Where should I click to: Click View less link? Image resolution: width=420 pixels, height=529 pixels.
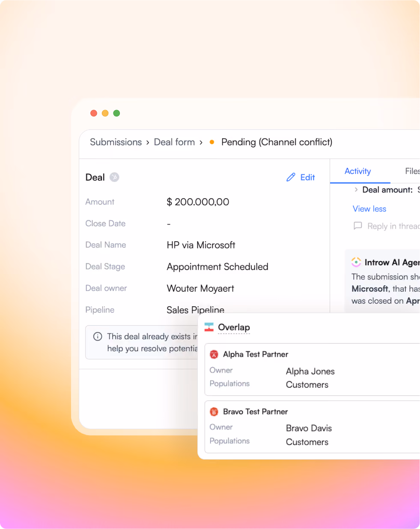[x=369, y=209]
